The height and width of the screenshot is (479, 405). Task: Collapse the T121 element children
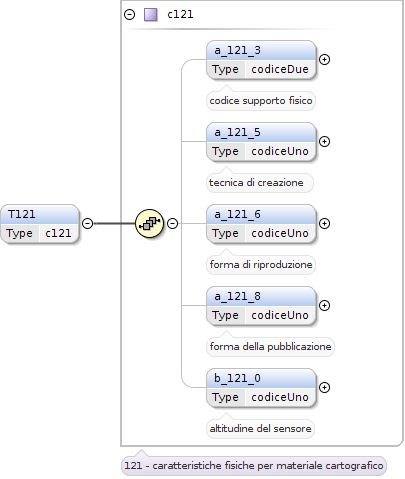click(87, 223)
